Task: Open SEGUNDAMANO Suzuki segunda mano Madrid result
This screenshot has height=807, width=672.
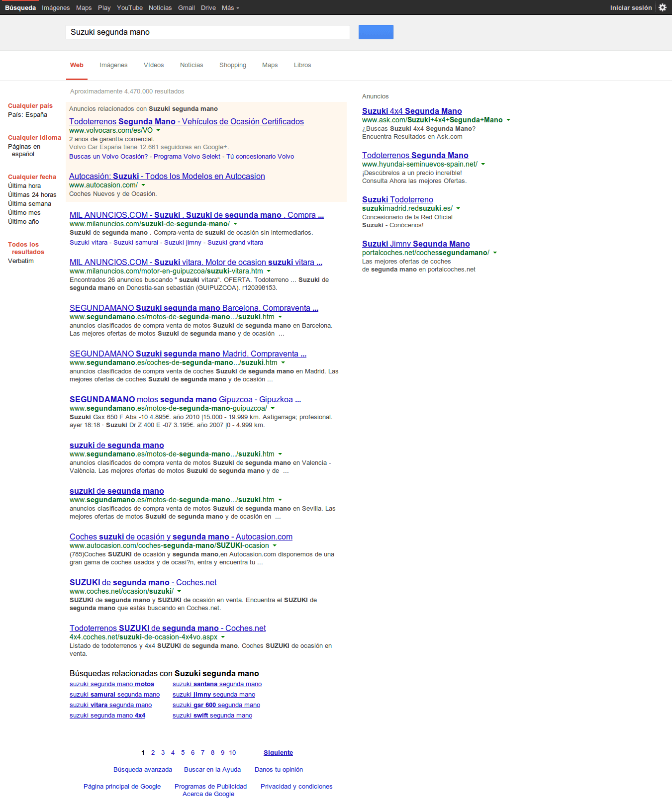Action: pyautogui.click(x=188, y=354)
